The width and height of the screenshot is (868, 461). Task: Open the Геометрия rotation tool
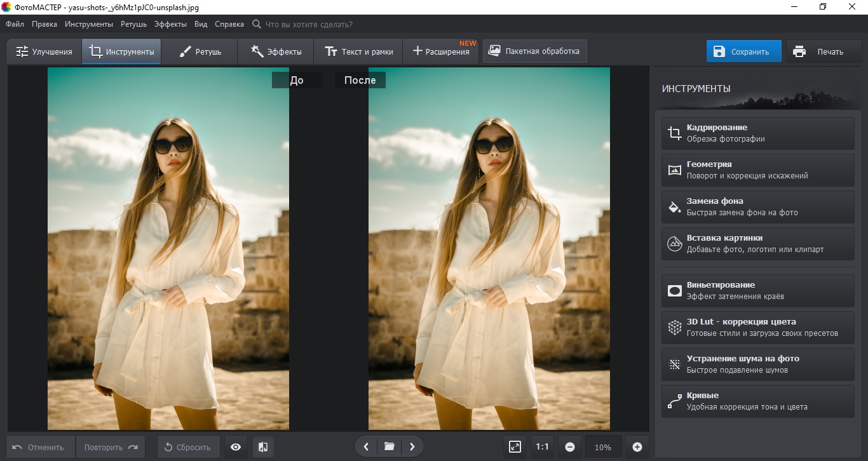(x=757, y=170)
